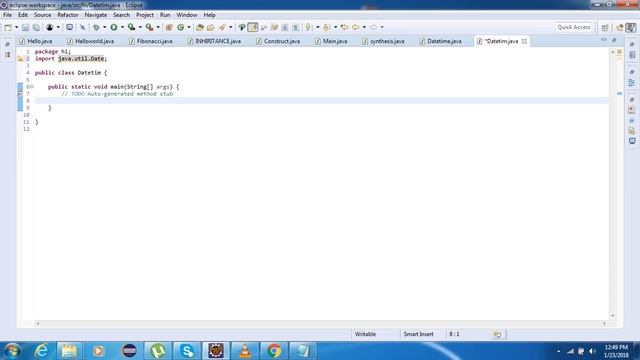Expand the Debug dropdown arrow
The width and height of the screenshot is (640, 360).
point(104,27)
